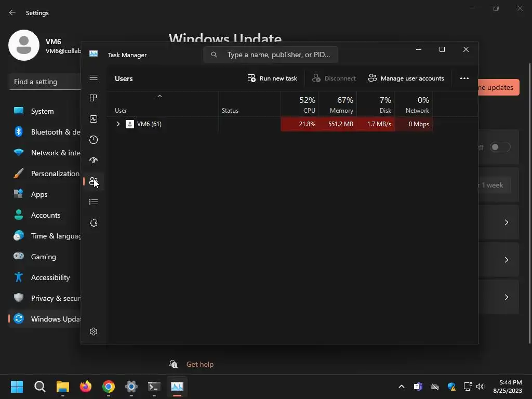Open Network & internet in Settings
532x399 pixels.
click(45, 153)
